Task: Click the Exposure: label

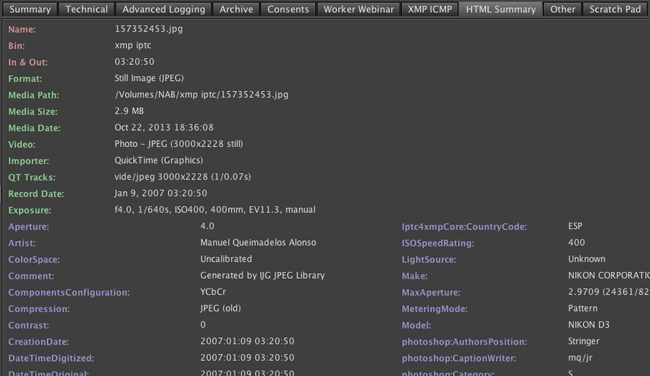Action: point(30,210)
